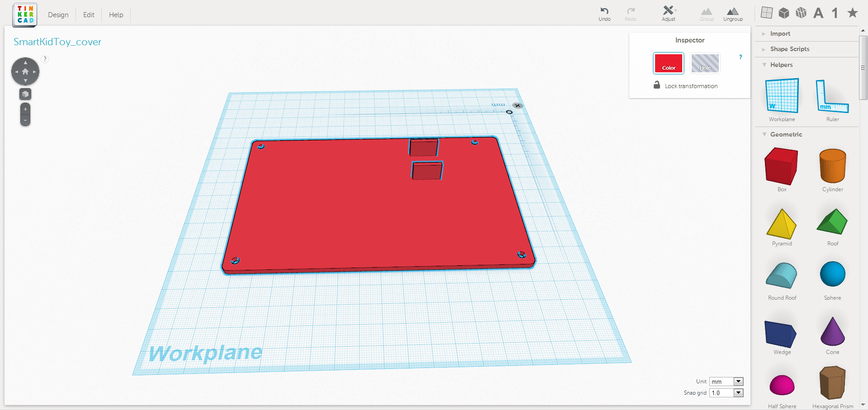The height and width of the screenshot is (410, 868).
Task: Open the Unit mm dropdown
Action: (x=726, y=382)
